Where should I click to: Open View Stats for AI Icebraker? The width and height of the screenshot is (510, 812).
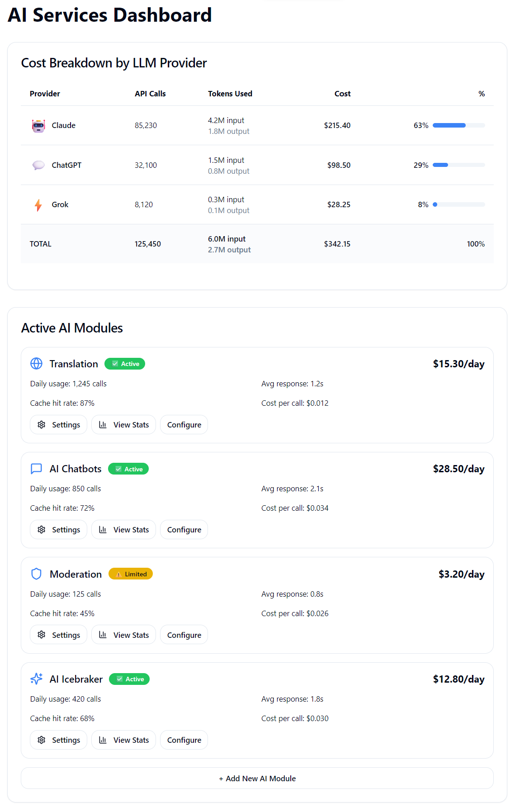tap(123, 740)
